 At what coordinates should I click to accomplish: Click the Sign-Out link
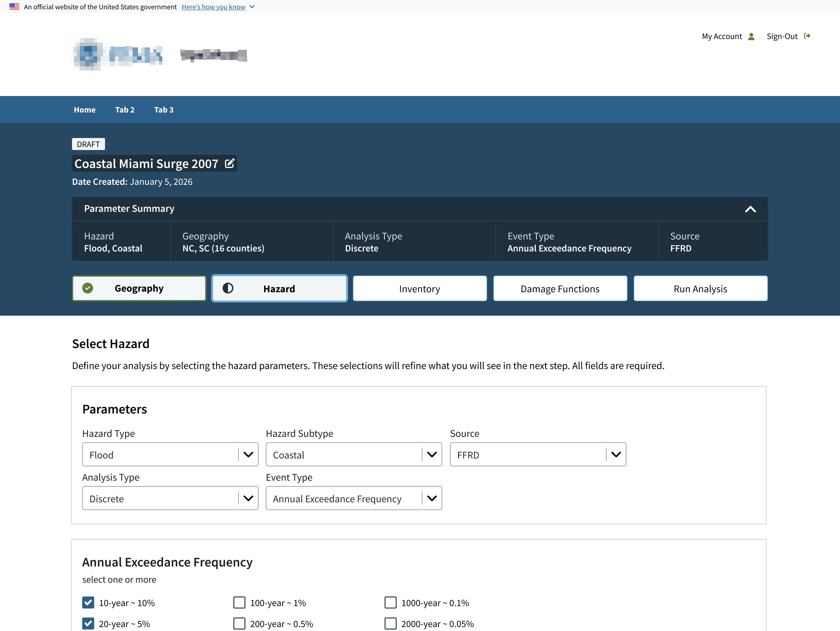tap(782, 37)
